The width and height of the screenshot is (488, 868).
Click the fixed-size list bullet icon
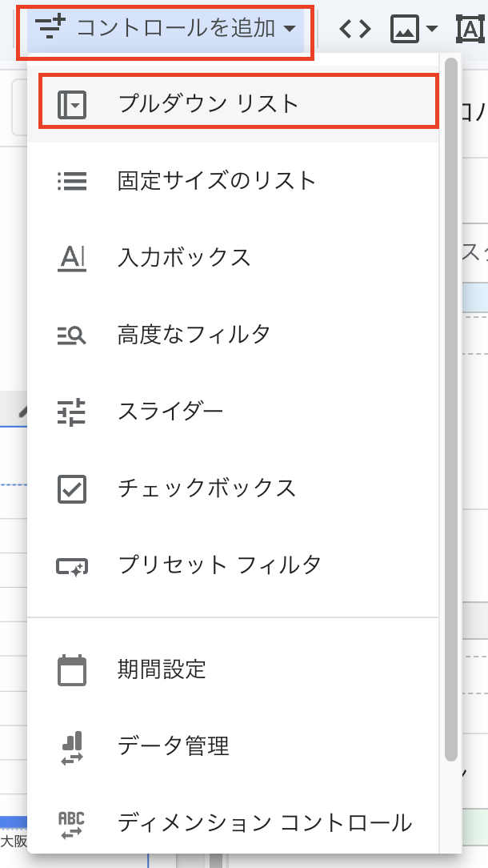point(72,181)
